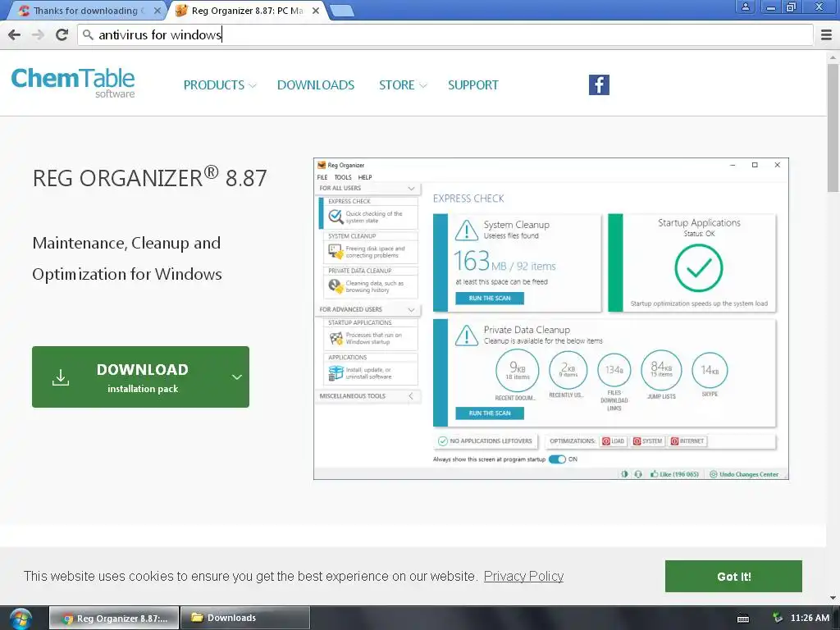
Task: Click the ChemTable software logo
Action: click(x=73, y=83)
